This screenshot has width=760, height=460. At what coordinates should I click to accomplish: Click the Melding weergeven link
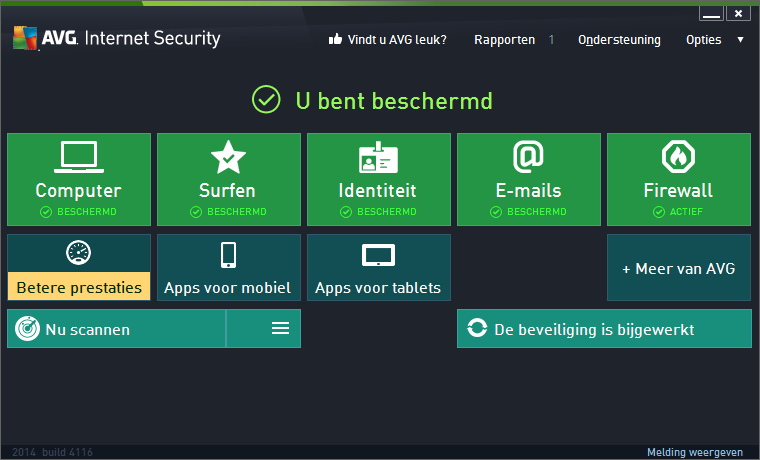695,452
